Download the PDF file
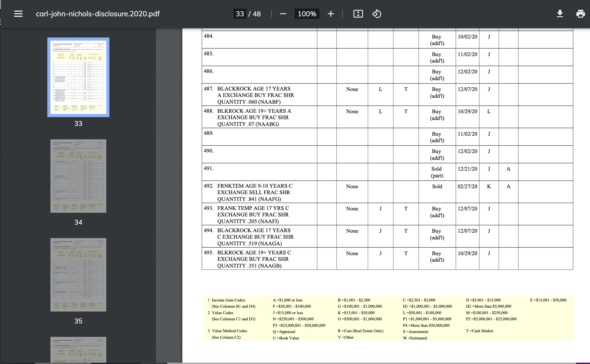 560,14
